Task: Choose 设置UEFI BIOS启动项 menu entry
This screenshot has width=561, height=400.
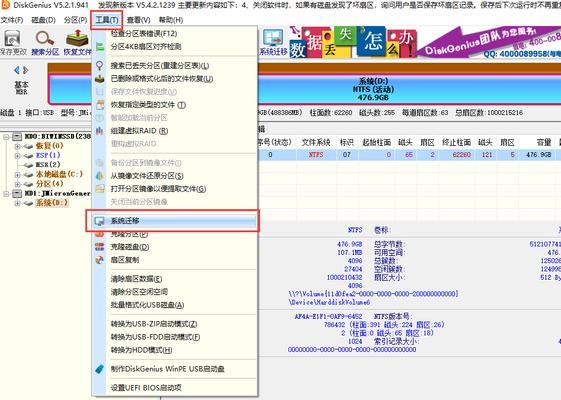Action: [x=146, y=387]
